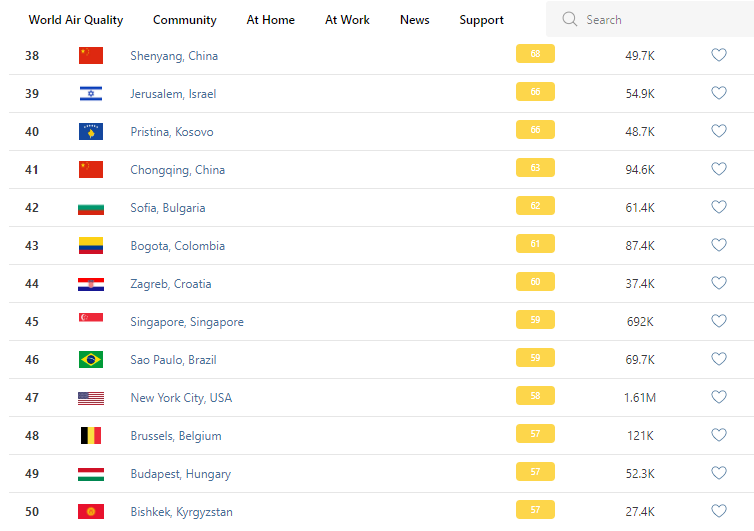Expand the Support menu
The image size is (754, 531).
point(481,20)
